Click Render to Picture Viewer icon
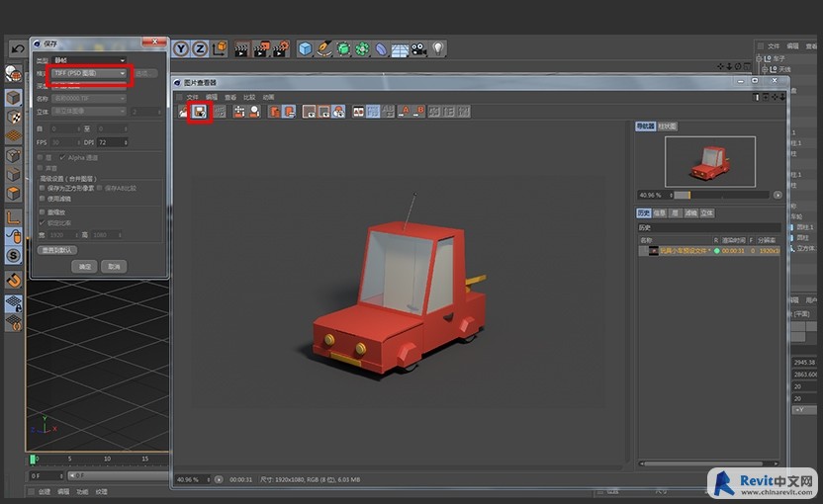Viewport: 823px width, 504px height. pos(261,48)
